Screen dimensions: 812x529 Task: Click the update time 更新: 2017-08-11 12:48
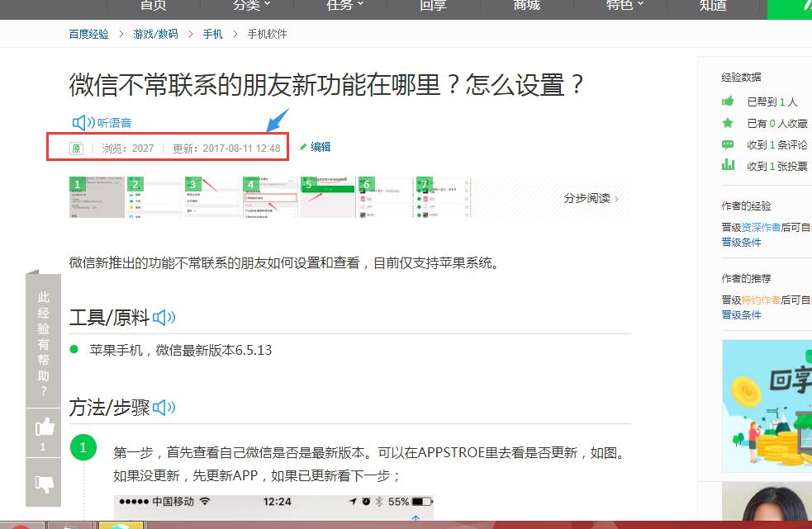point(226,149)
